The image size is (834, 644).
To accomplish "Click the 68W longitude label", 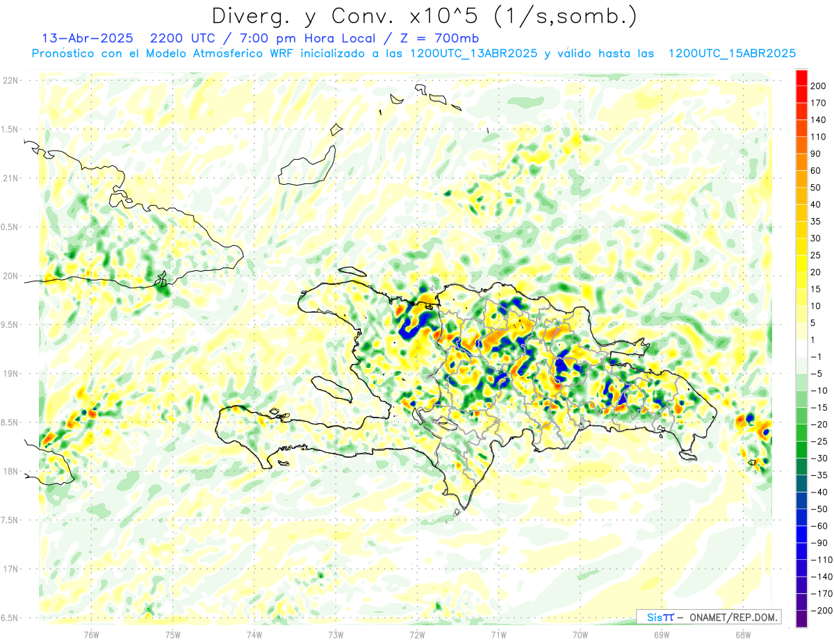I will coord(743,635).
